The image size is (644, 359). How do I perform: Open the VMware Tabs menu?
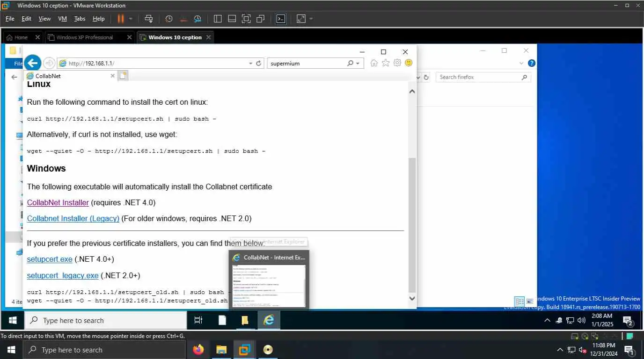tap(80, 19)
